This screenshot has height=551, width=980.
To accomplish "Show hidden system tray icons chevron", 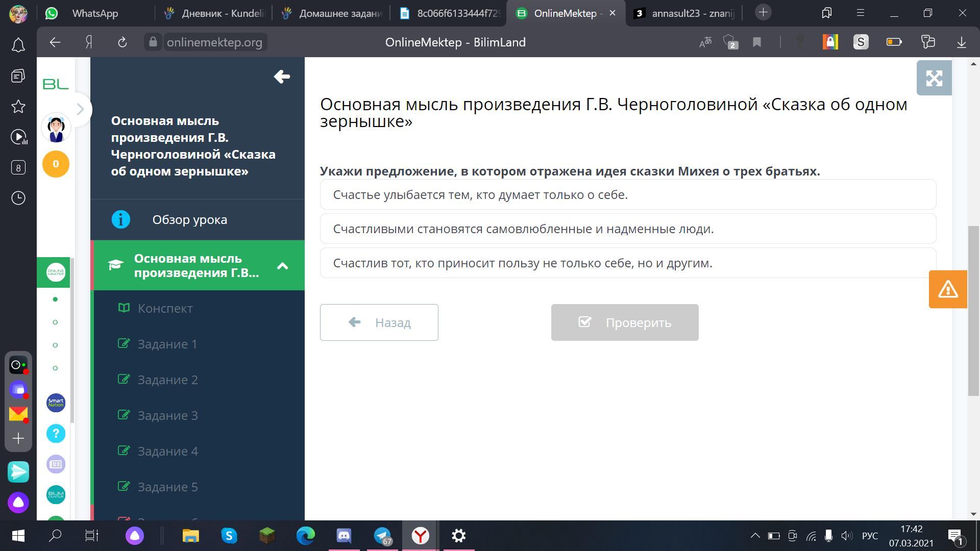I will [x=755, y=536].
